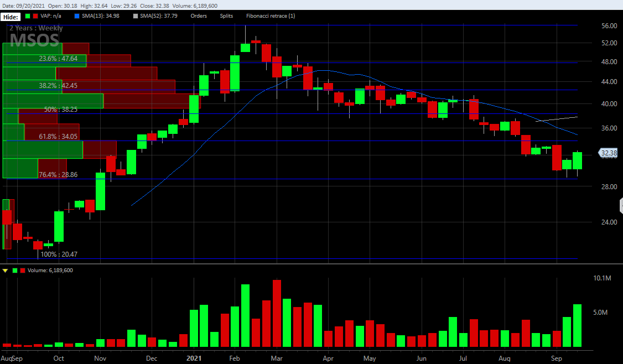
Task: Click the tallest red volume bar in March
Action: 277,314
